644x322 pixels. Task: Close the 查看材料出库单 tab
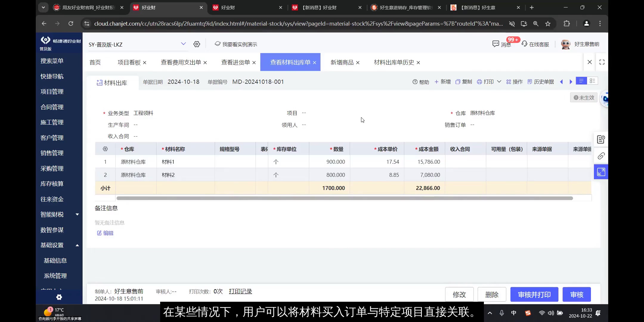coord(315,63)
